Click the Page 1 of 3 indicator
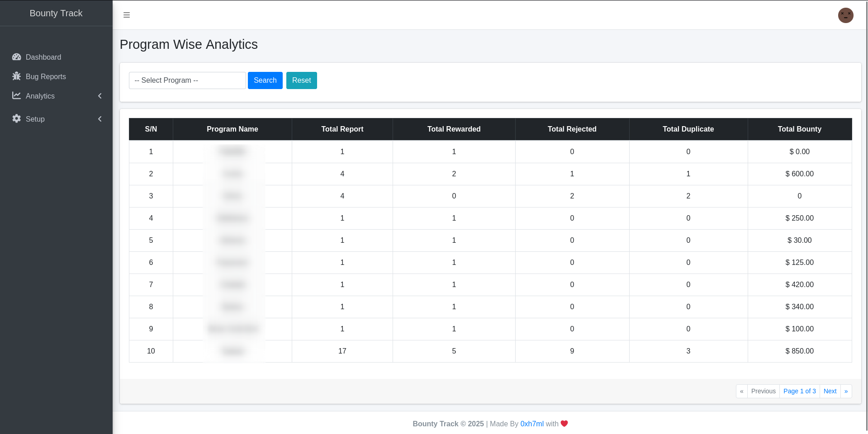Screen dimensions: 868x434 (x=800, y=391)
